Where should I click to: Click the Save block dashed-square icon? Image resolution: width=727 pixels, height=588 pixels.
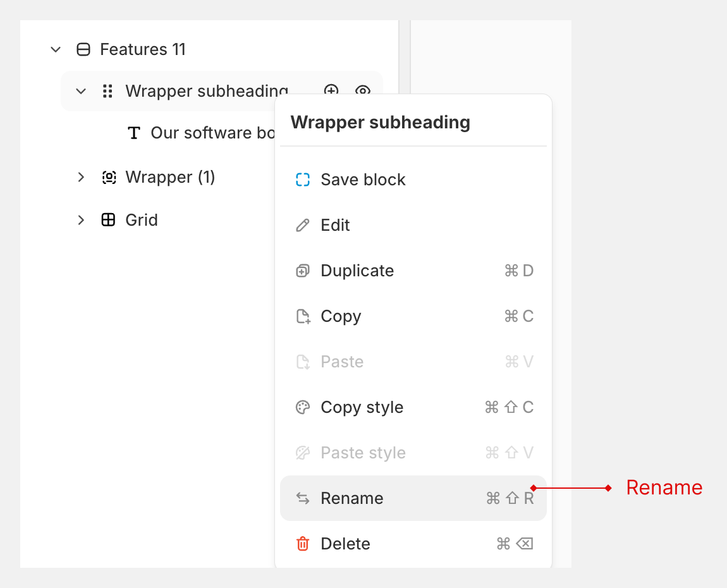[303, 180]
